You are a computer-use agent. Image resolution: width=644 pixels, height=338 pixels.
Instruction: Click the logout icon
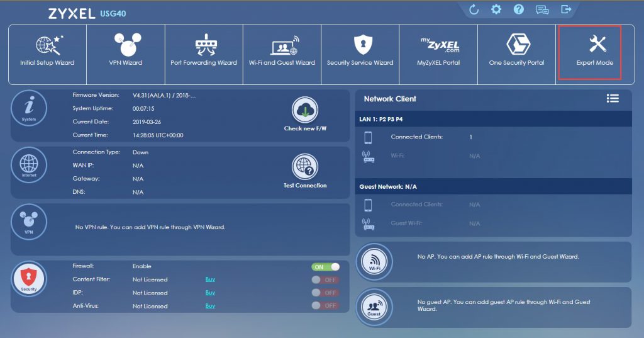pos(566,9)
